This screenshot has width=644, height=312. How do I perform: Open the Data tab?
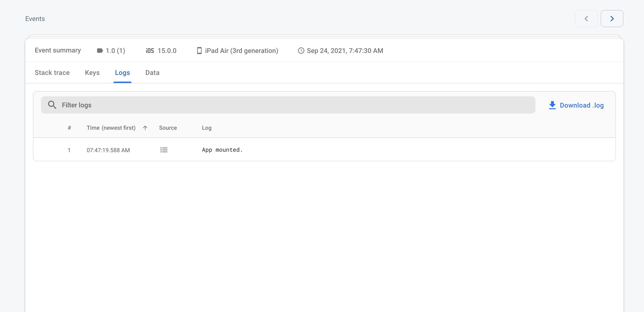[152, 73]
